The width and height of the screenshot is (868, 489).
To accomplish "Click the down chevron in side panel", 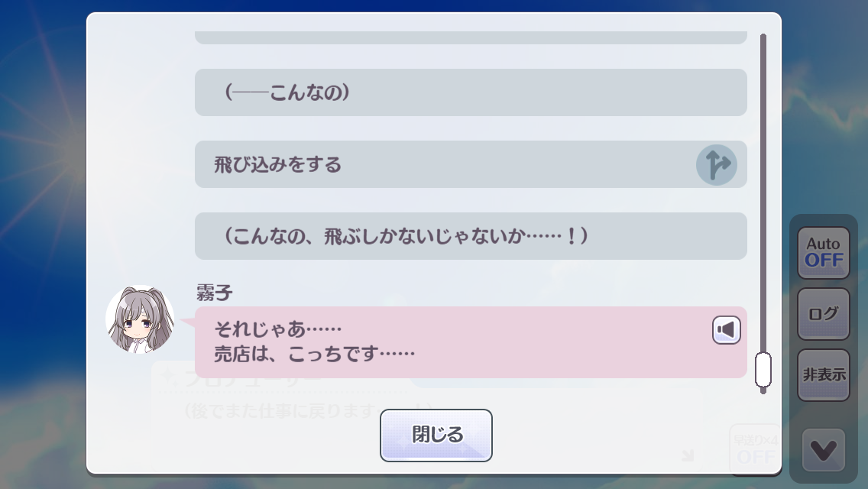I will point(823,450).
